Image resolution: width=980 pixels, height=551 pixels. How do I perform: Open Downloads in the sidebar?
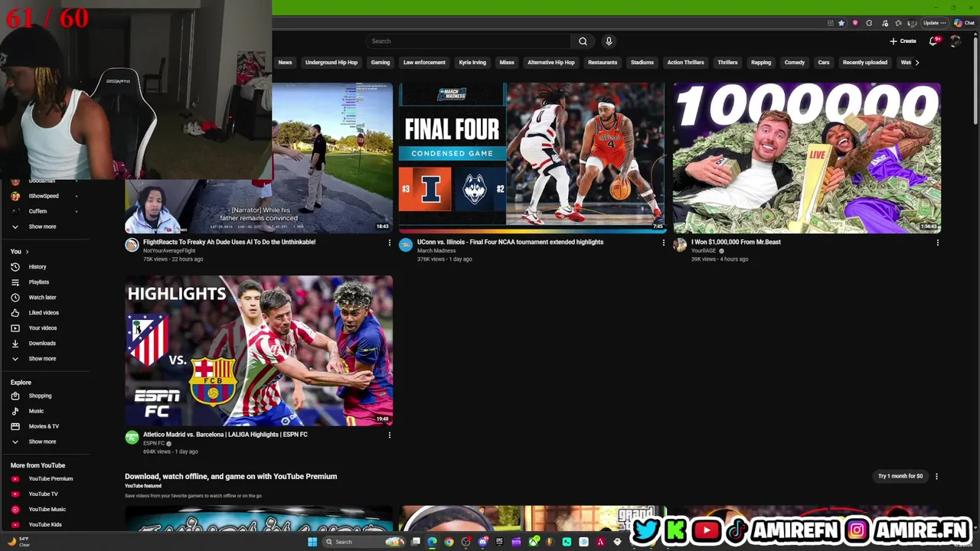coord(41,343)
